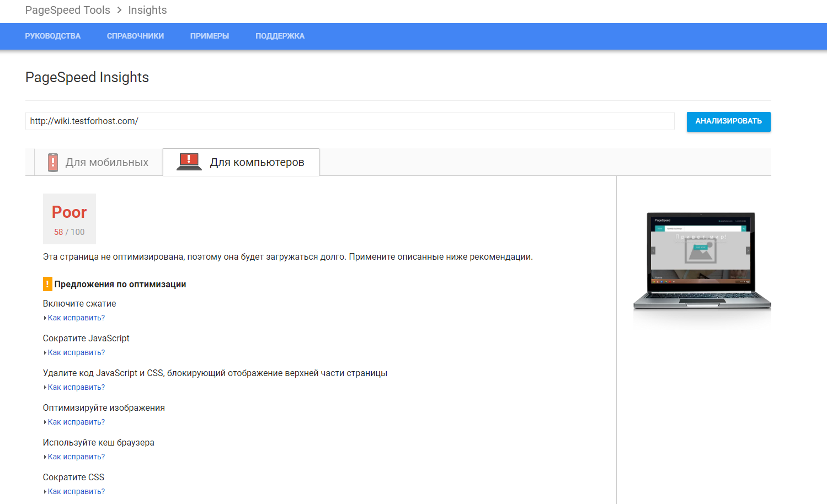Image resolution: width=827 pixels, height=504 pixels.
Task: Click the Insights breadcrumb link
Action: pyautogui.click(x=147, y=10)
